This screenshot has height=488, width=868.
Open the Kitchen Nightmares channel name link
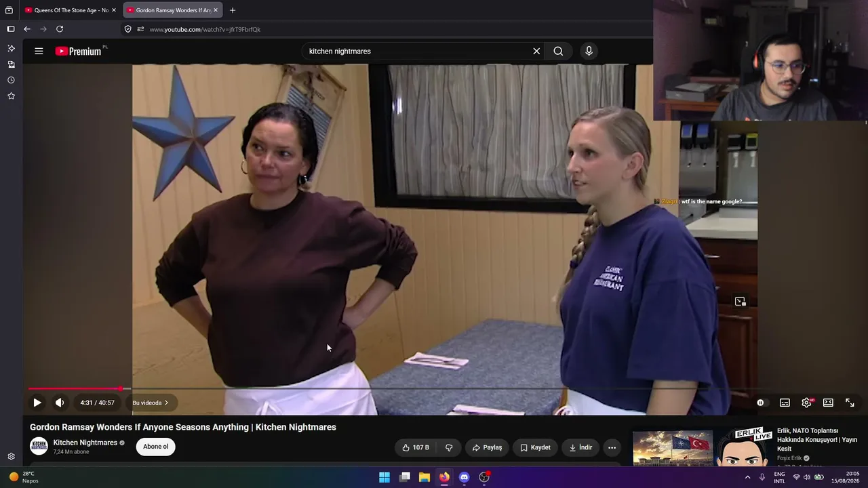85,443
